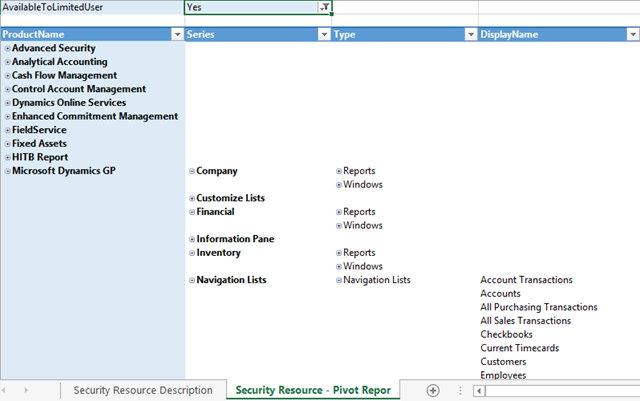Viewport: 640px width, 401px height.
Task: Open the DisplayName column filter dropdown
Action: pos(633,35)
